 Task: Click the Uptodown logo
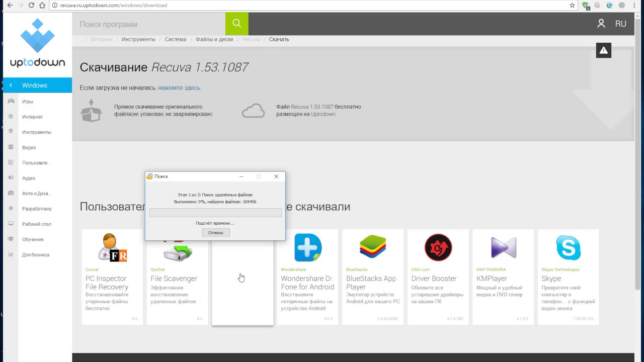click(x=37, y=43)
